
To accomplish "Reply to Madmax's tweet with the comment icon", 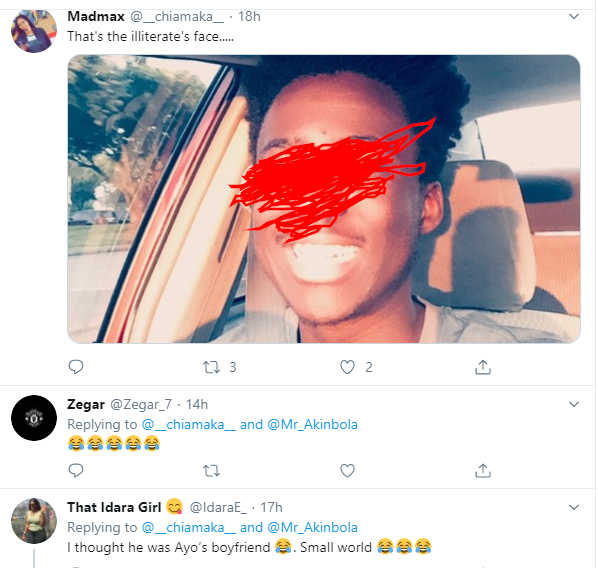I will click(x=76, y=367).
